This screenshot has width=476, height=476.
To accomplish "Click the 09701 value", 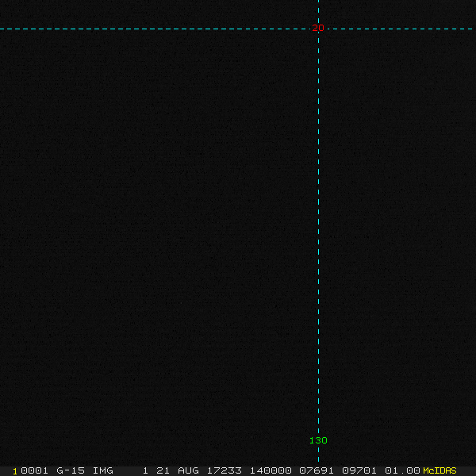I will coord(359,470).
